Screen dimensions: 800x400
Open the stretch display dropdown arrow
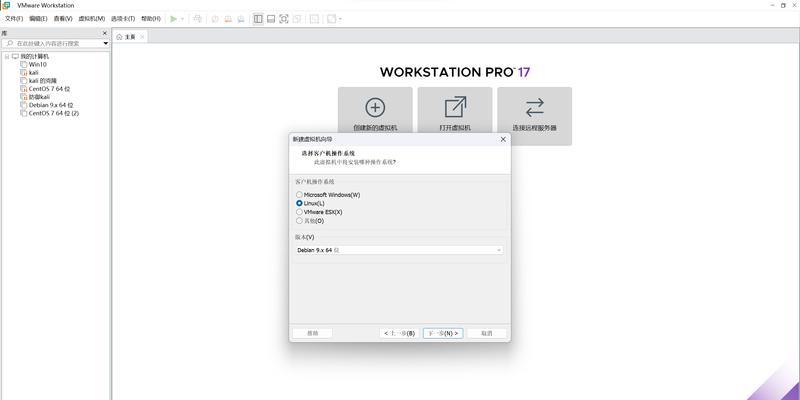click(340, 19)
